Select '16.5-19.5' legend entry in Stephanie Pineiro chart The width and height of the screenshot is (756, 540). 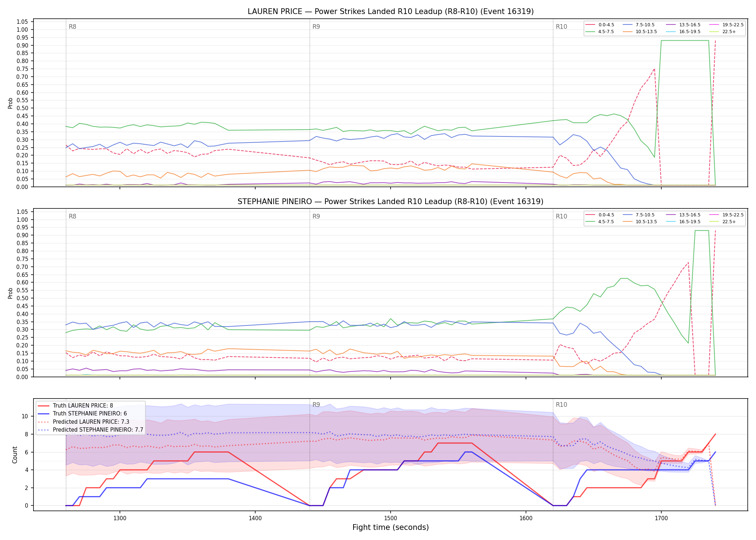(x=683, y=222)
